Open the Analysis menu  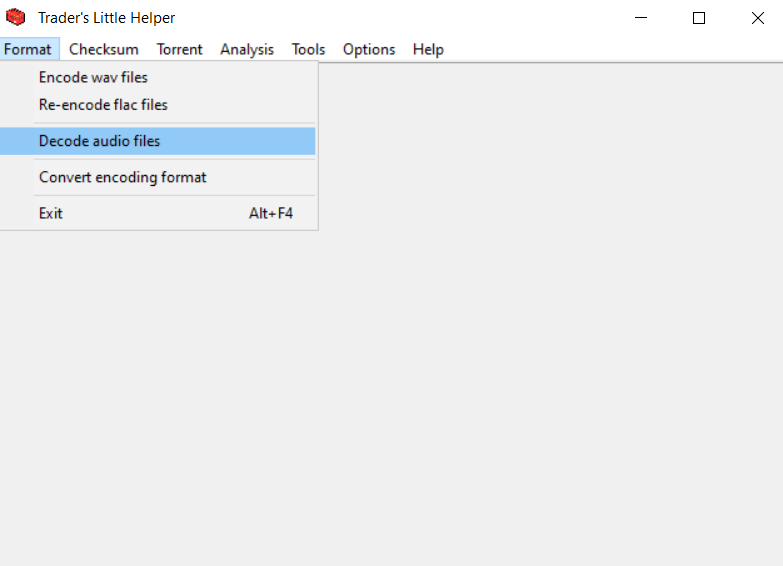pos(247,49)
